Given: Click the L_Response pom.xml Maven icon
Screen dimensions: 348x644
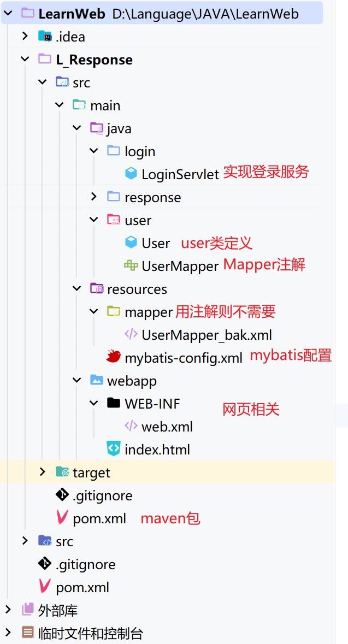Looking at the screenshot, I should point(62,518).
